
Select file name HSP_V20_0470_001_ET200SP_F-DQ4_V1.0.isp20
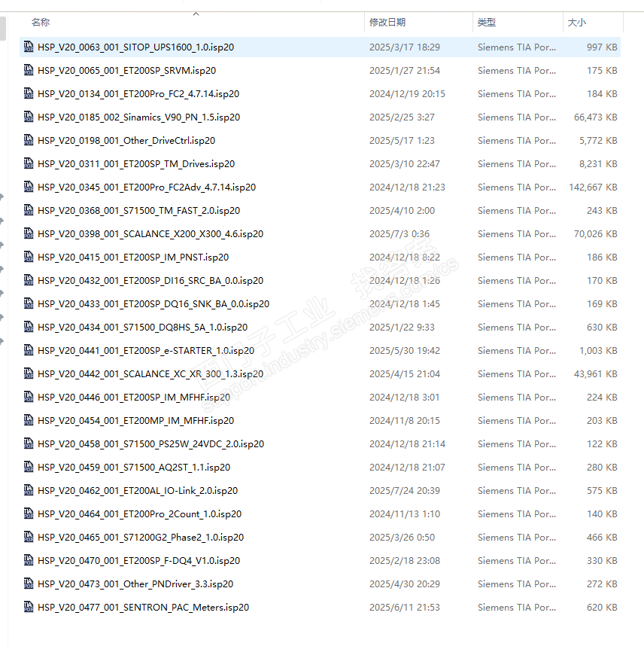(138, 561)
